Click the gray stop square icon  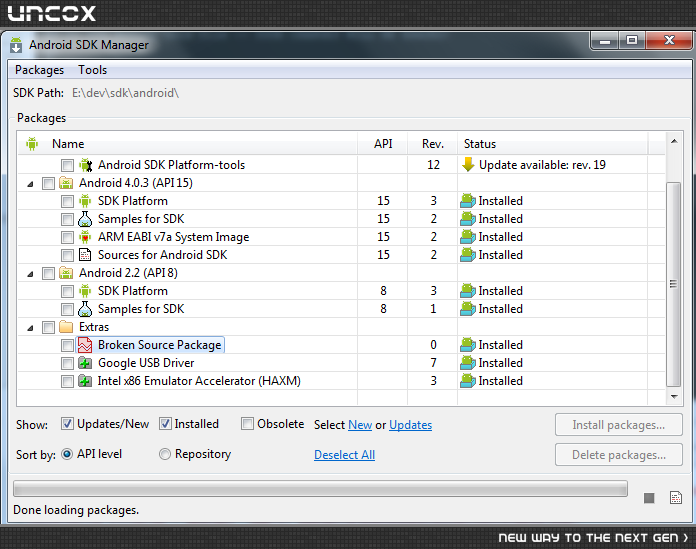click(649, 498)
